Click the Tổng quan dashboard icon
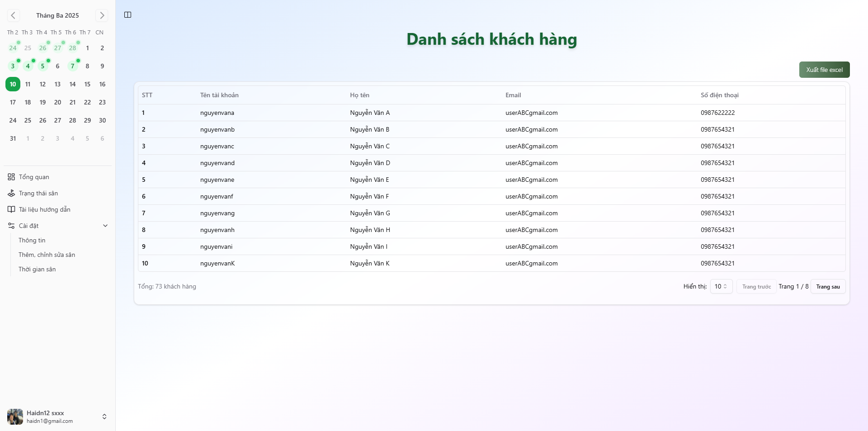The height and width of the screenshot is (431, 868). click(11, 177)
